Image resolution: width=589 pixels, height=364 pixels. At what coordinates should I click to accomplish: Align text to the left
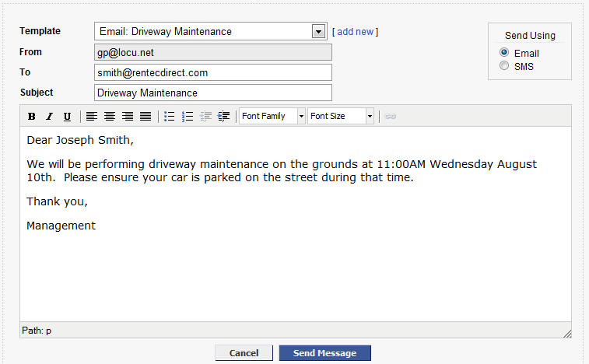[x=91, y=117]
